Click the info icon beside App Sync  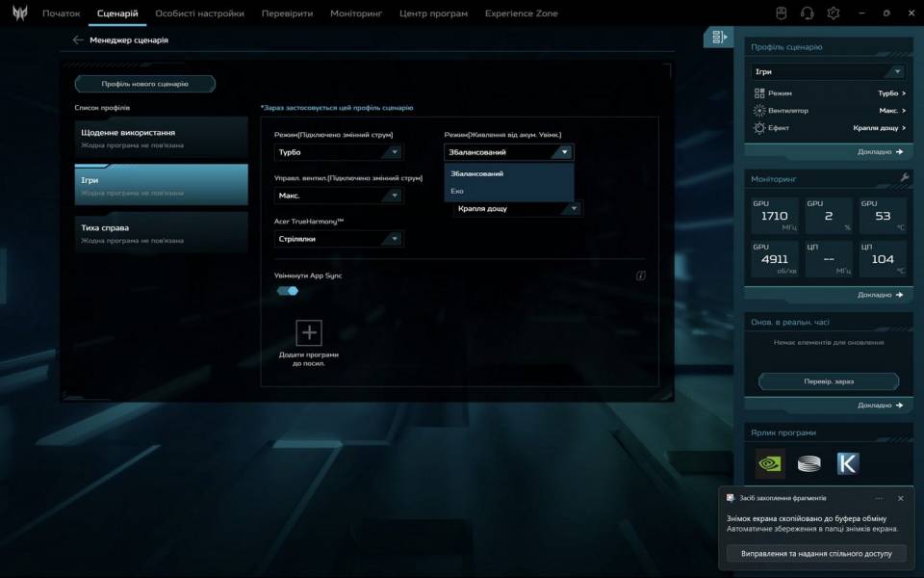(640, 276)
